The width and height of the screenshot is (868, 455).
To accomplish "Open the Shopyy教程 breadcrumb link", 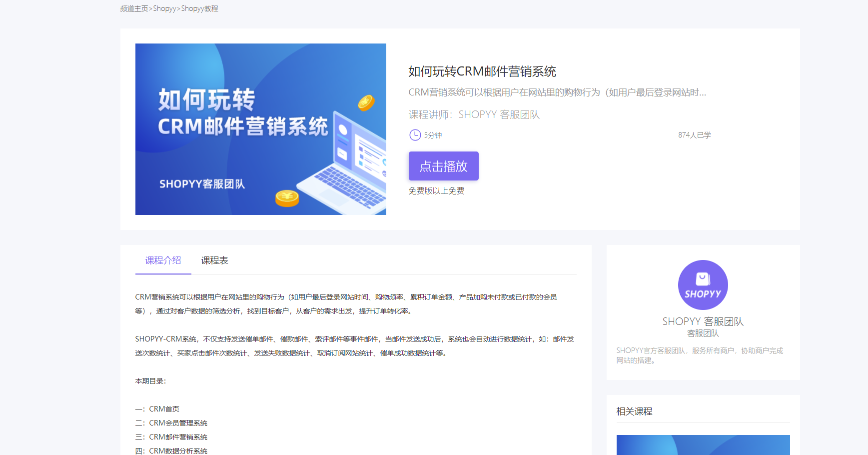I will tap(200, 8).
